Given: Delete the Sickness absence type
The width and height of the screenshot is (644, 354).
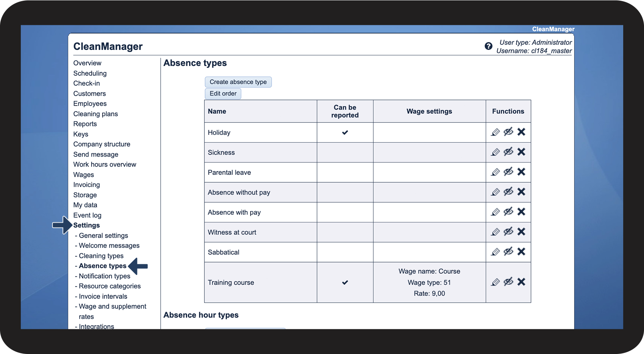Looking at the screenshot, I should click(521, 152).
